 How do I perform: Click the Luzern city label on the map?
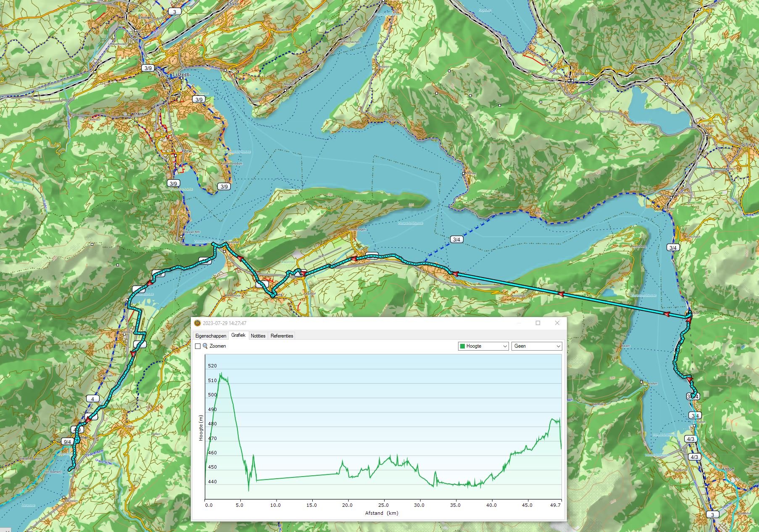182,75
